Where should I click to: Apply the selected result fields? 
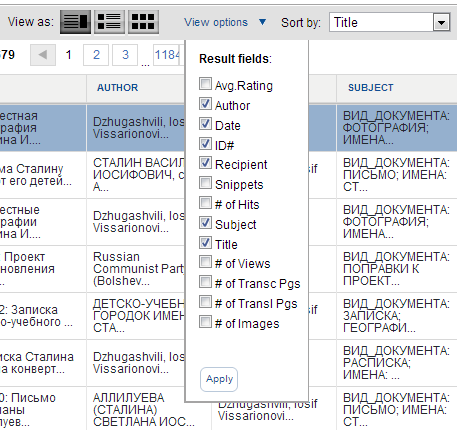(219, 379)
